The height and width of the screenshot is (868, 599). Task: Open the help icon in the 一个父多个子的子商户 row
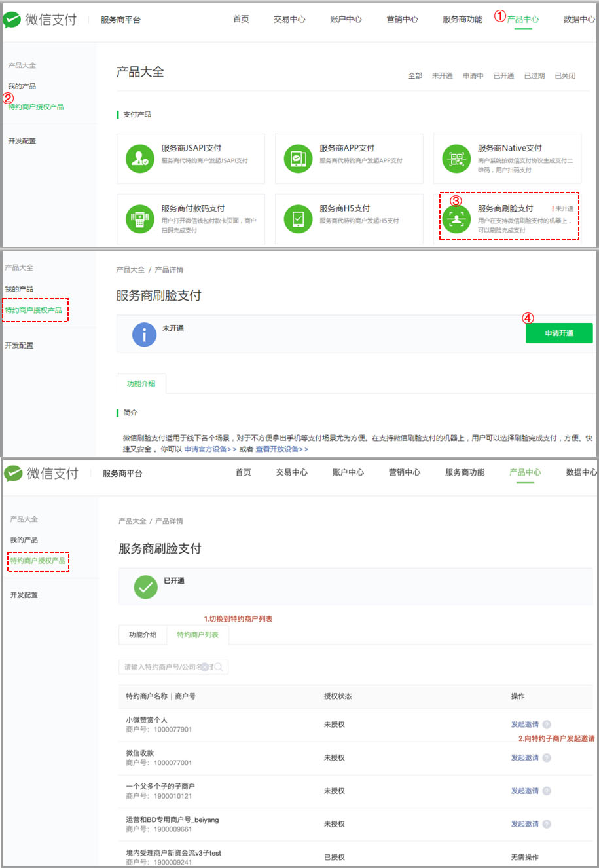547,791
